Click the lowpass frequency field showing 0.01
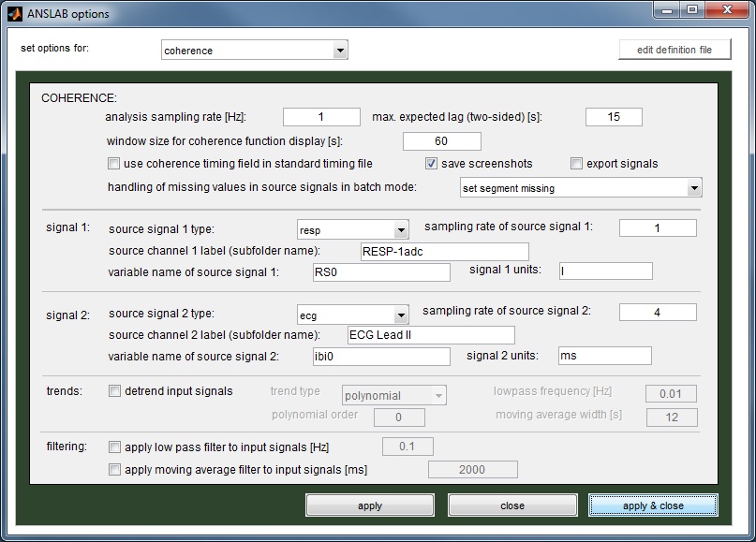 pos(671,393)
